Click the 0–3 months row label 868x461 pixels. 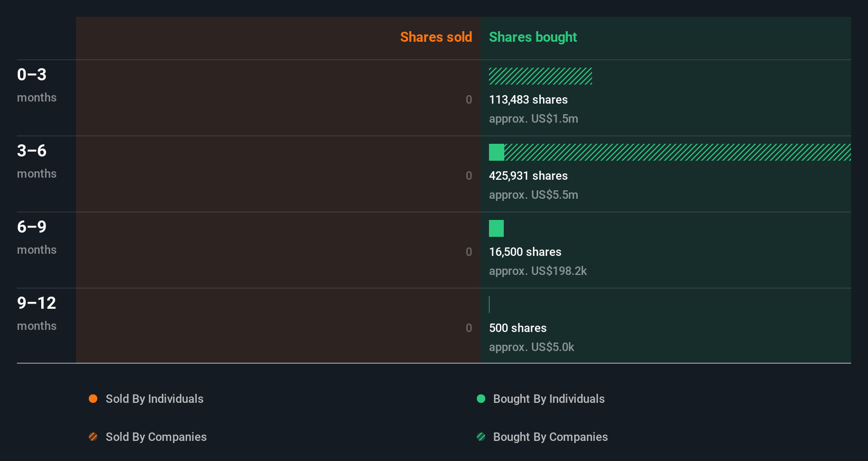coord(36,85)
